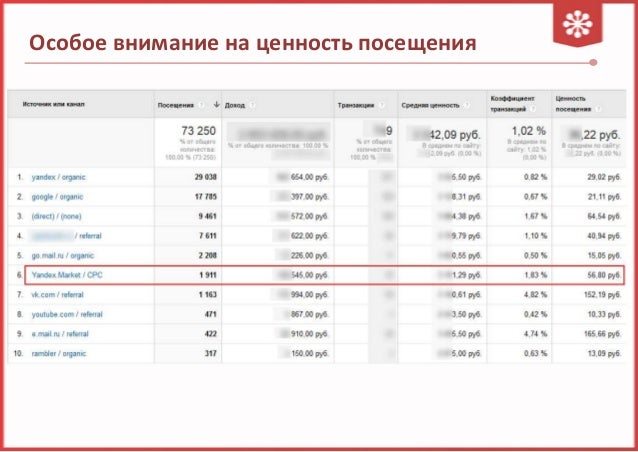This screenshot has height=452, width=638.
Task: Click the snowflake logo badge
Action: [577, 24]
